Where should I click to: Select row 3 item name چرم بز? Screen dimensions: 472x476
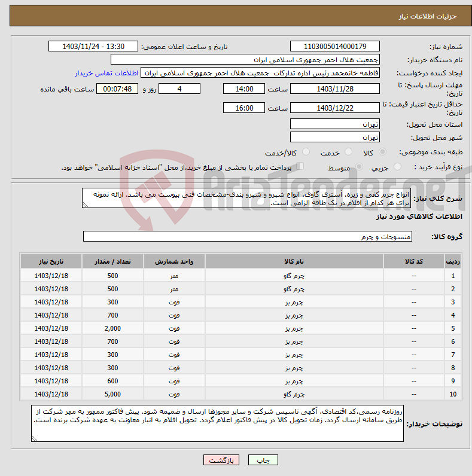pos(294,302)
